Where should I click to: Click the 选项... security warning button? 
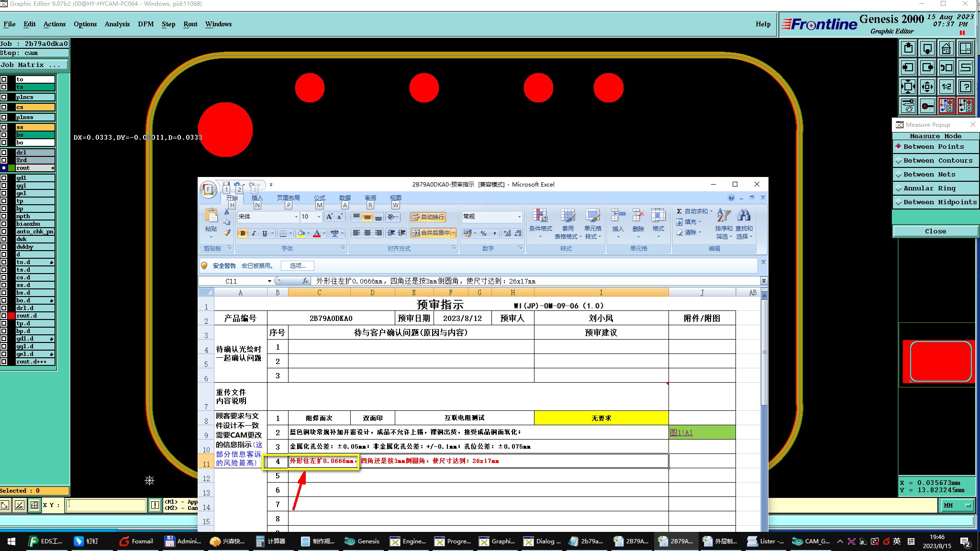[x=297, y=266]
